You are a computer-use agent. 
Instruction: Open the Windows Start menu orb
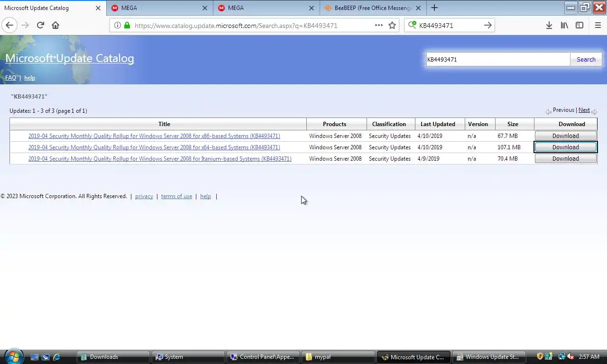[x=13, y=356]
